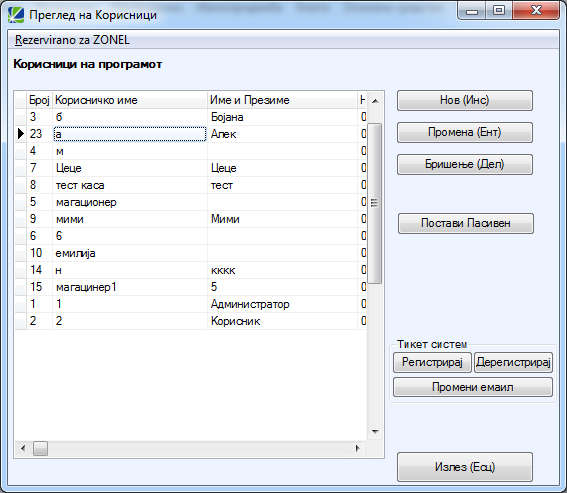Select the row for user Бојана
567x493 pixels.
pos(191,117)
